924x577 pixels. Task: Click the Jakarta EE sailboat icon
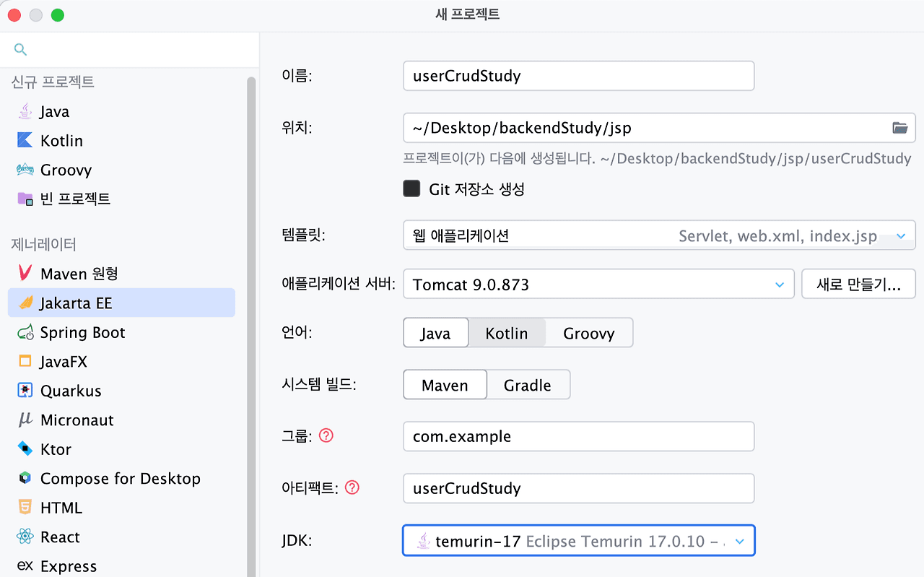tap(25, 303)
